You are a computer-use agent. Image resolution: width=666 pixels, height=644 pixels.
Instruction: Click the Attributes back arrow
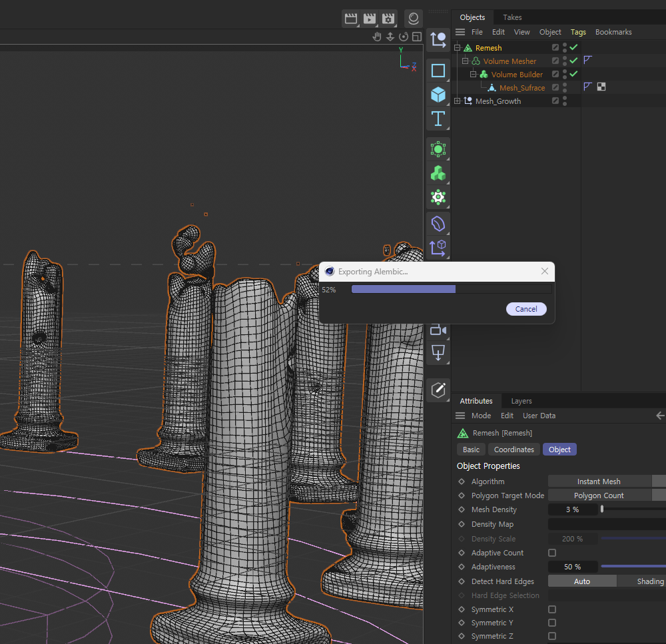(x=660, y=416)
